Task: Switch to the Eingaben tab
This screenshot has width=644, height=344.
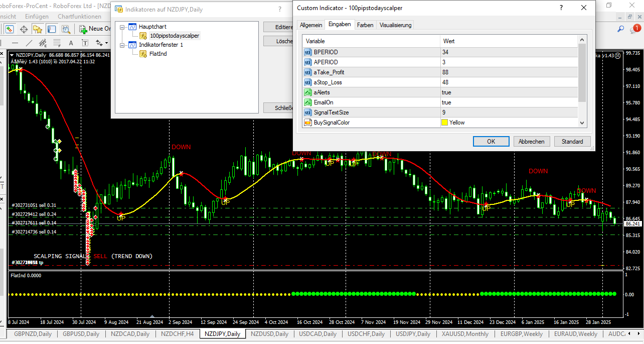Action: tap(340, 24)
